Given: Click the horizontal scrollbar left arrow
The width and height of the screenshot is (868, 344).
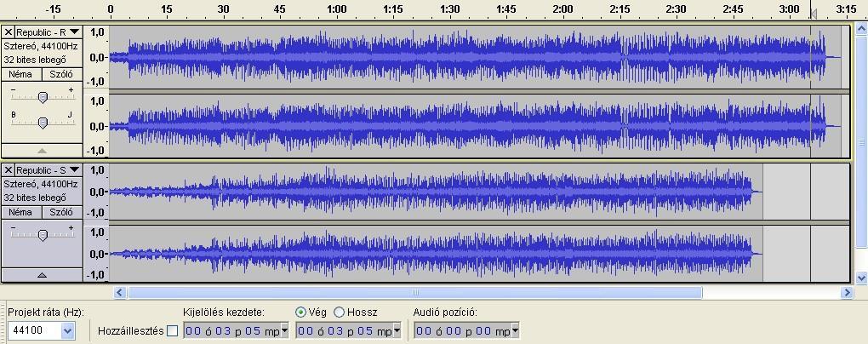Looking at the screenshot, I should point(120,292).
